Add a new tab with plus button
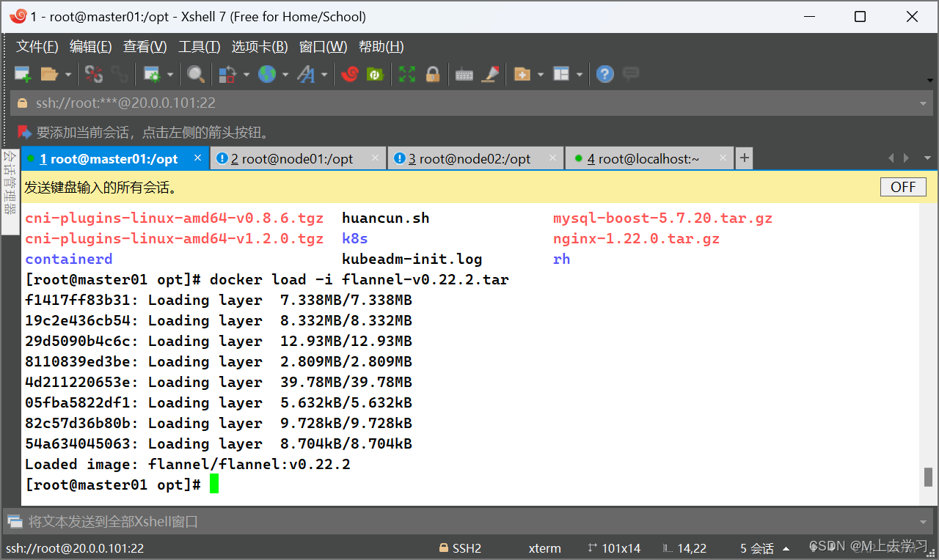The height and width of the screenshot is (560, 939). (744, 158)
